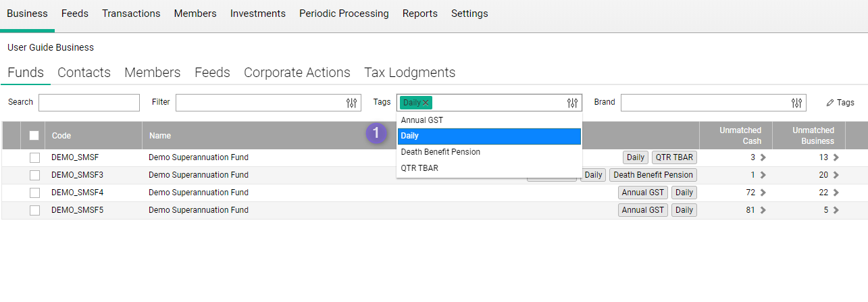Image resolution: width=868 pixels, height=302 pixels.
Task: Open fund code DEMO_SMSF4
Action: point(77,193)
